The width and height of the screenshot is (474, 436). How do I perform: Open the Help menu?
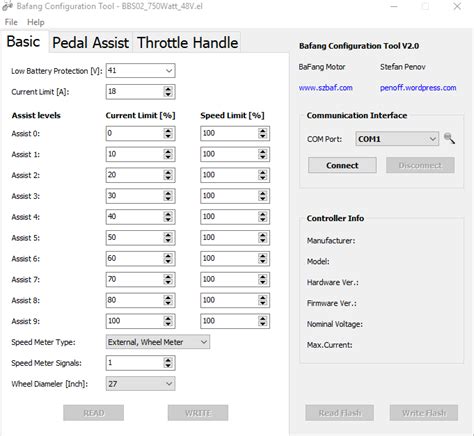(x=36, y=22)
